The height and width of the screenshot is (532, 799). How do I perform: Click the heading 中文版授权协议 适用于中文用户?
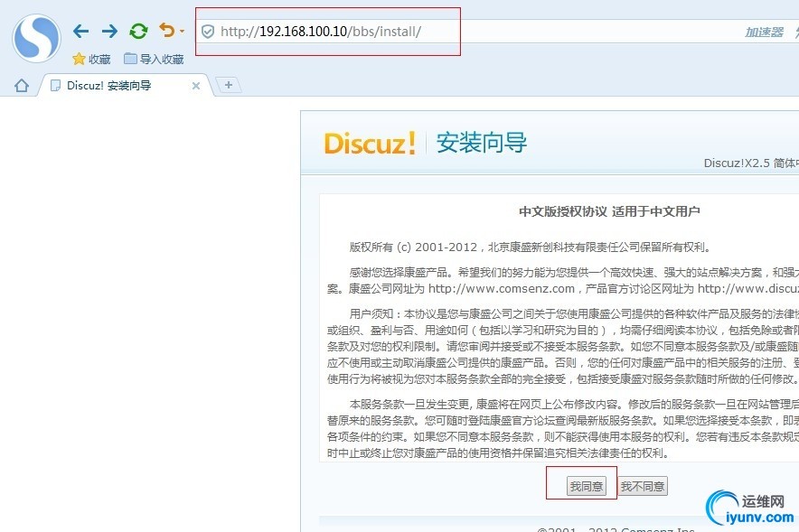(x=609, y=211)
